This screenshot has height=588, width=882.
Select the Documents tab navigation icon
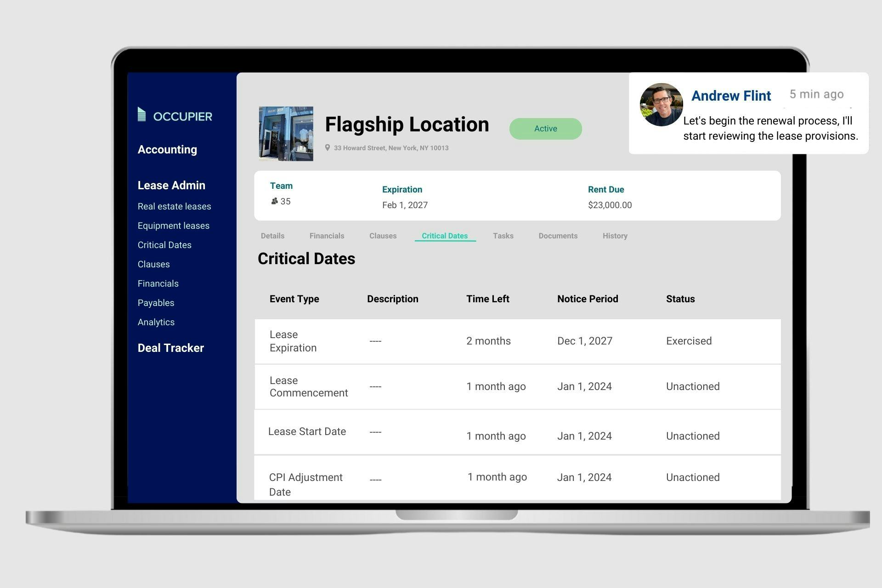pos(557,236)
